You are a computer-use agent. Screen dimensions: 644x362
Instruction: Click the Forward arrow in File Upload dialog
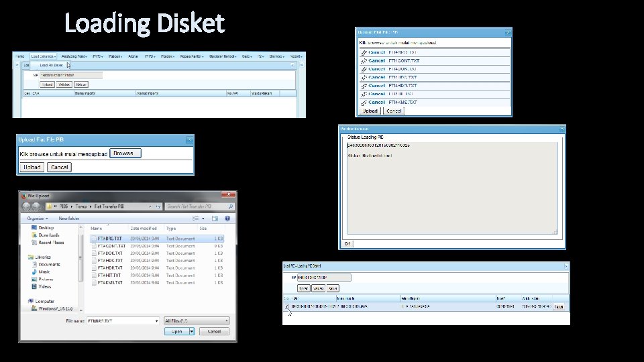[x=36, y=206]
